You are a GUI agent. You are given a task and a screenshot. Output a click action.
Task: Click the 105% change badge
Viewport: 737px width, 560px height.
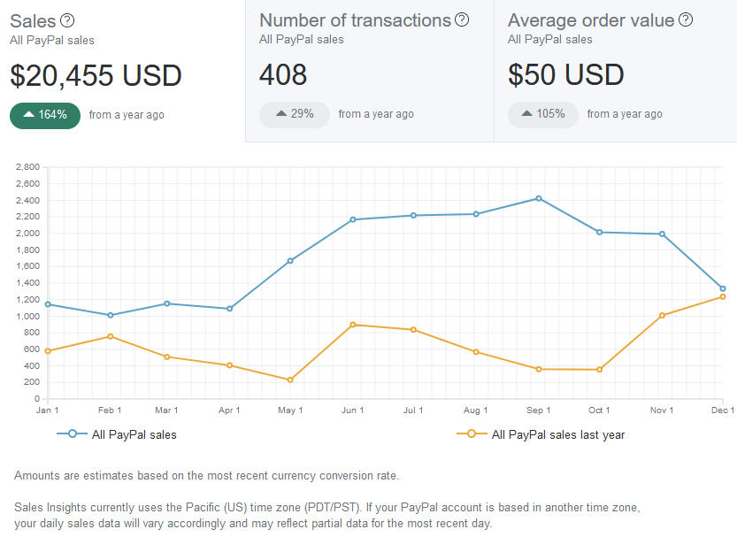tap(543, 114)
